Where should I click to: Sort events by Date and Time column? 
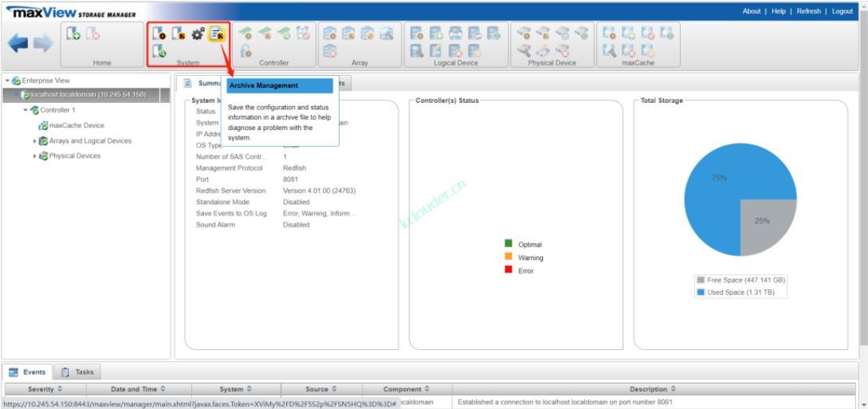click(138, 389)
